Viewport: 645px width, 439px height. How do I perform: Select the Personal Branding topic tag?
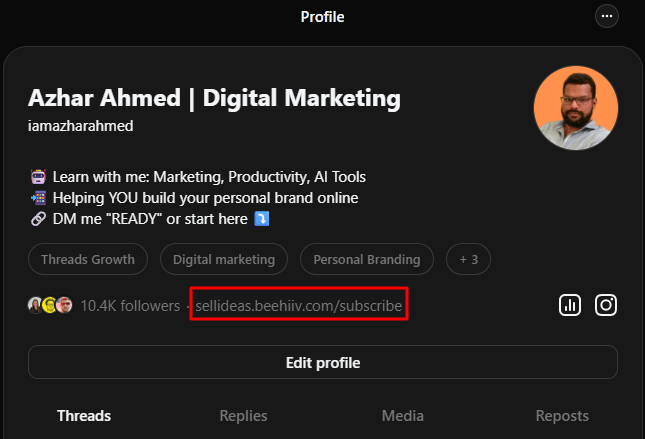point(367,259)
